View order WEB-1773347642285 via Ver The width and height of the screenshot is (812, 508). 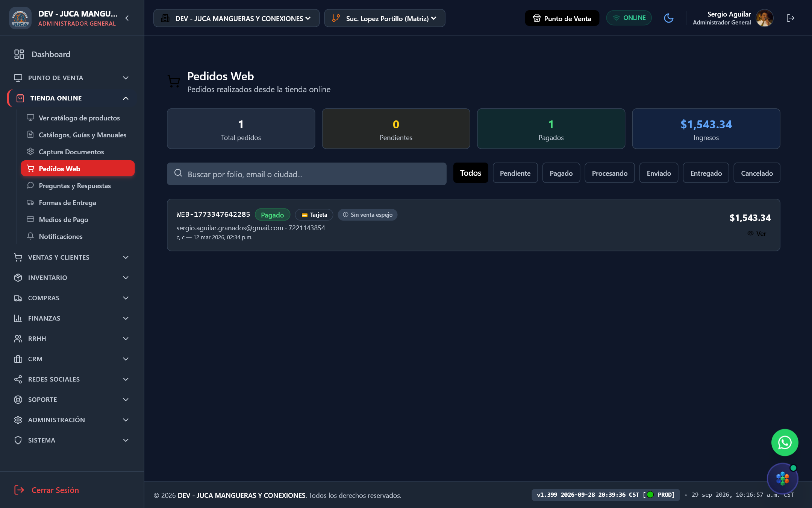click(x=757, y=233)
